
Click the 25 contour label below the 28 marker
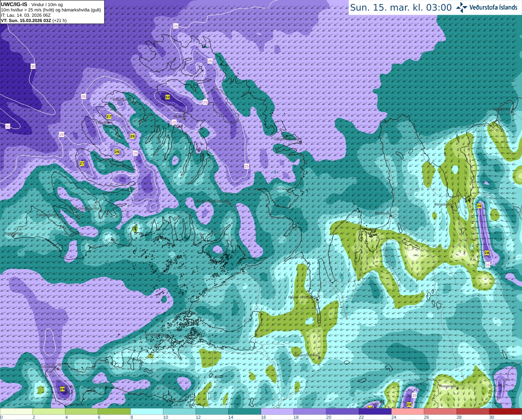pos(488,265)
